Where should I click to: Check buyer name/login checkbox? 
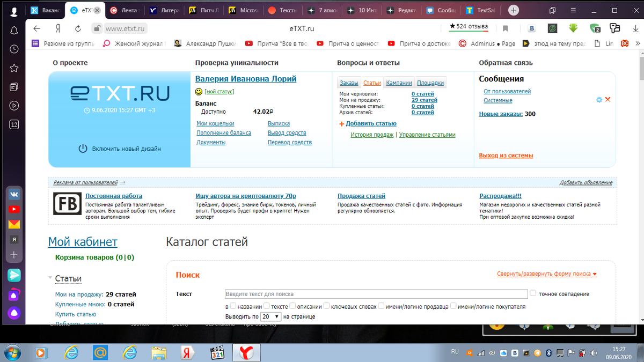tap(453, 306)
